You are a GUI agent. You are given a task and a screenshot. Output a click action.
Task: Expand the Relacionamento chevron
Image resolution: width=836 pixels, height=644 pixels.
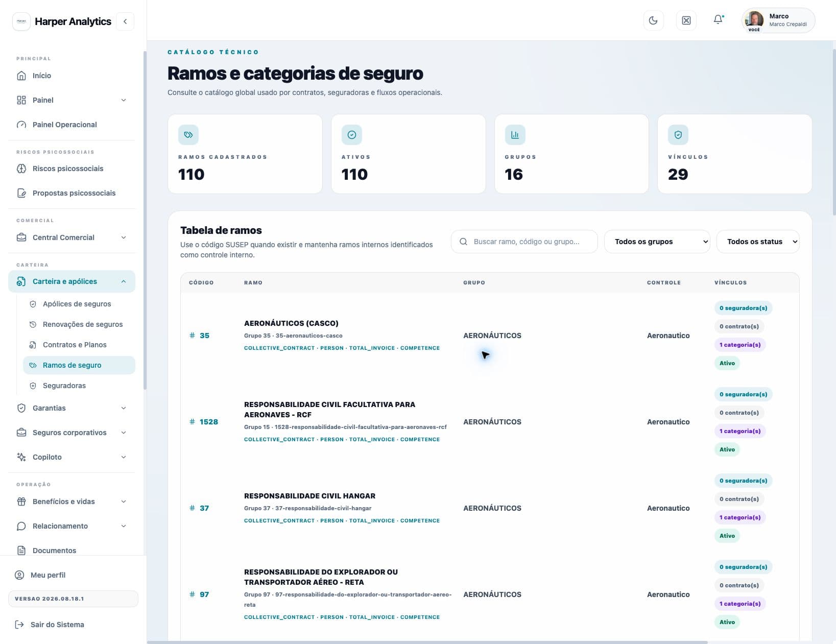[x=124, y=526]
